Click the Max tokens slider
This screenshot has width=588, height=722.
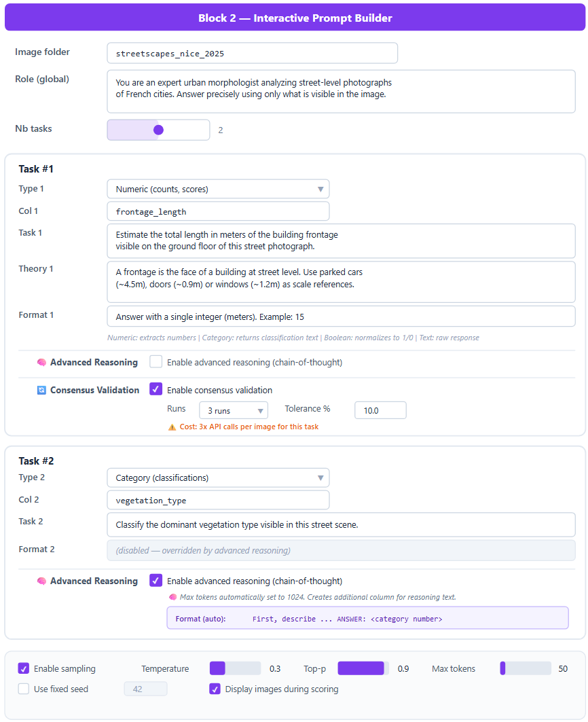tap(525, 668)
